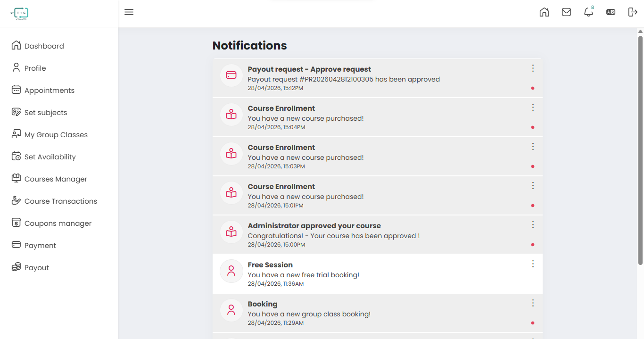Click the Dashboard house icon in the sidebar
The height and width of the screenshot is (339, 644).
point(16,45)
